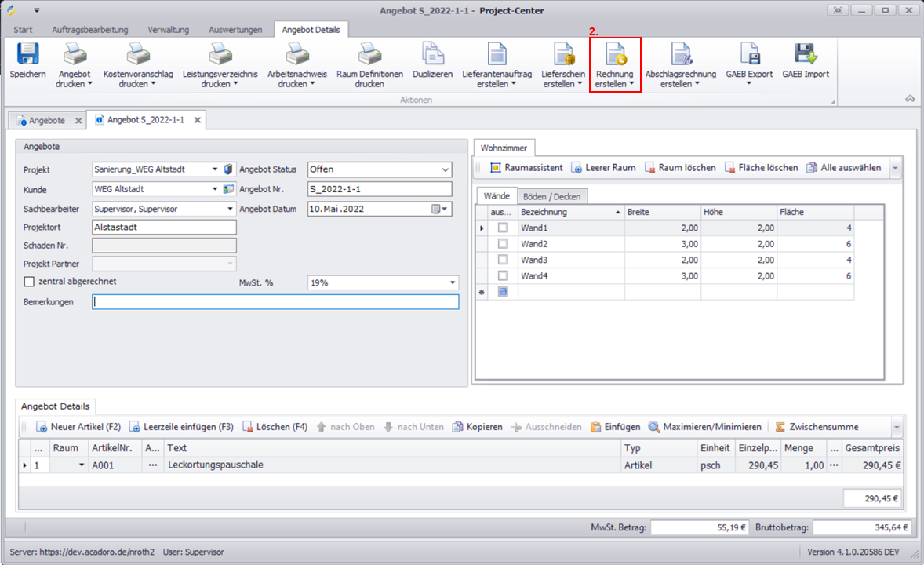Check the checkbox for Wand1 row
Viewport: 924px width, 565px height.
(503, 228)
